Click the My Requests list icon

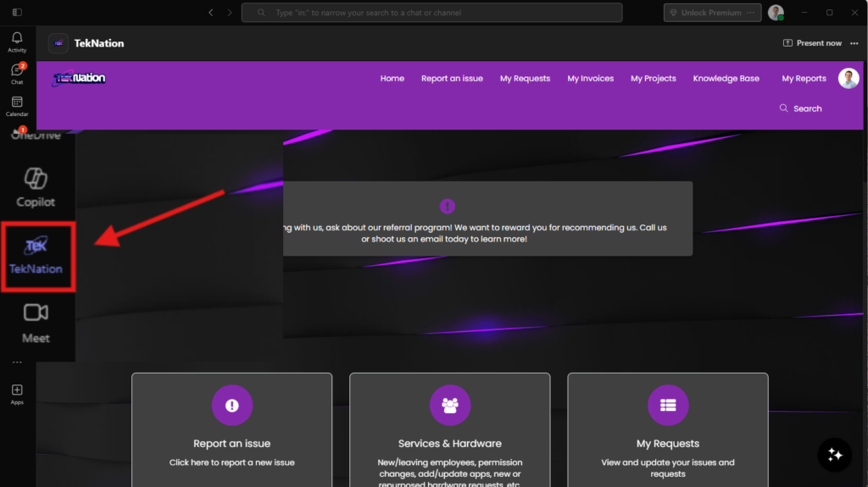tap(668, 405)
